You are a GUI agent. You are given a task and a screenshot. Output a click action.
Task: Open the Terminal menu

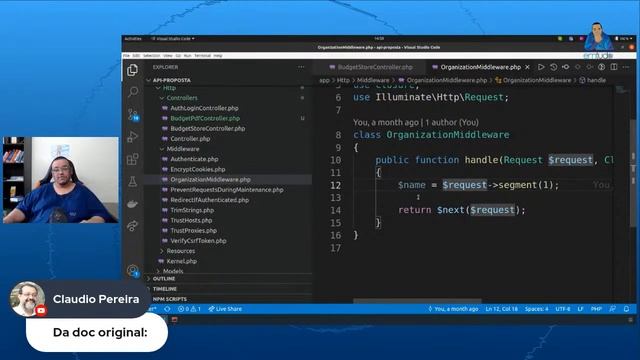202,56
